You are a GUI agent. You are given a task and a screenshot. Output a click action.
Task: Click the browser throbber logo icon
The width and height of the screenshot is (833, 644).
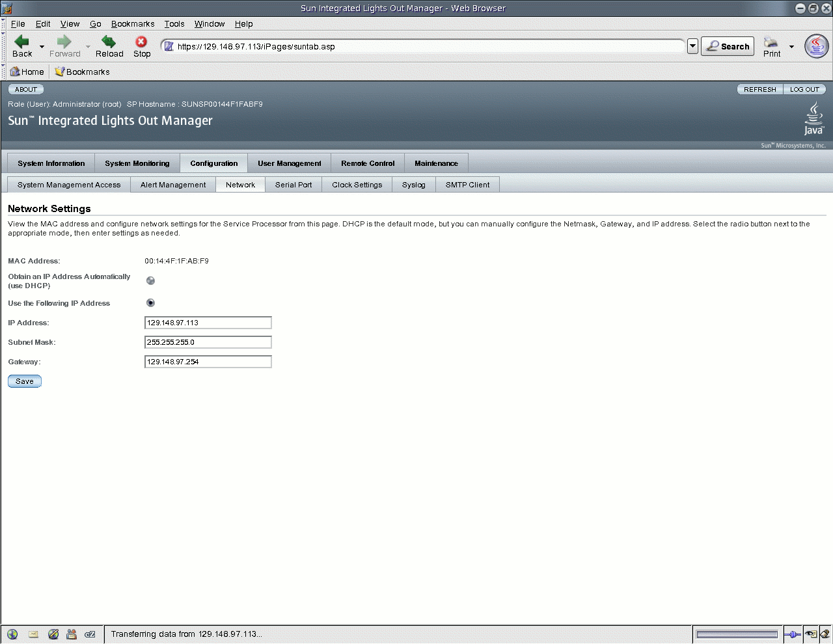817,46
